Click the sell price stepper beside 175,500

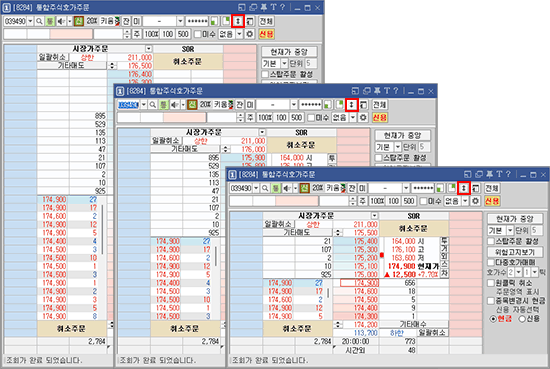[337, 233]
